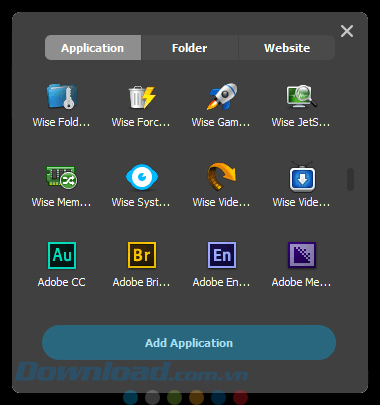Click the "Wise Mem..." label
This screenshot has height=405, width=380.
click(x=61, y=202)
